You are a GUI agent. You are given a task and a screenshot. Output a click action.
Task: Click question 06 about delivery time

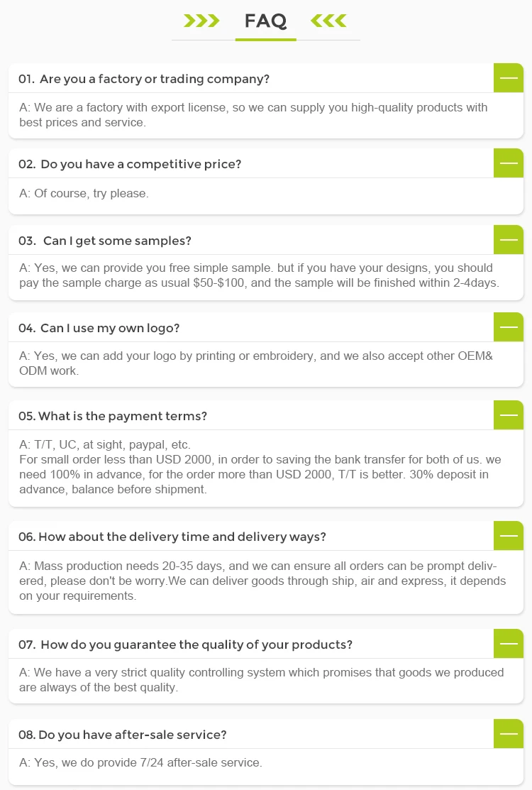tap(172, 537)
